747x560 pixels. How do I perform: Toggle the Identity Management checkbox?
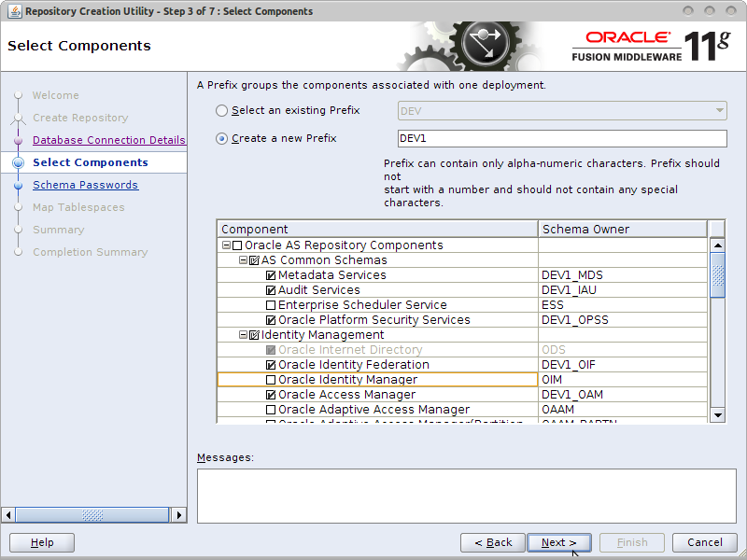(x=254, y=335)
